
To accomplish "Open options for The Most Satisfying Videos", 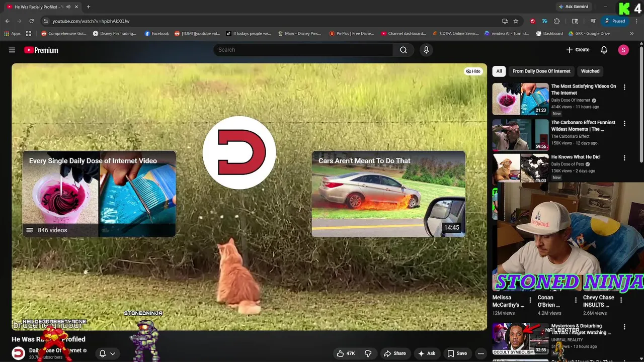I will point(624,87).
